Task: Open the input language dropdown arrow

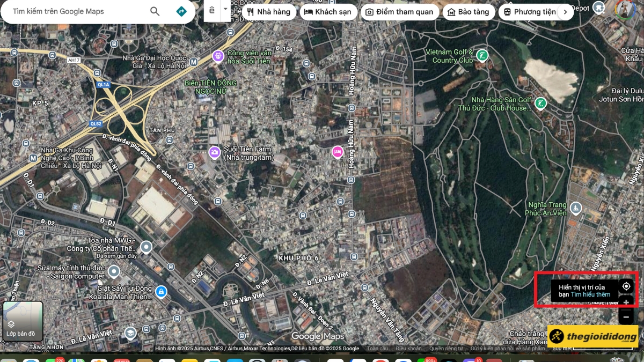Action: (225, 10)
